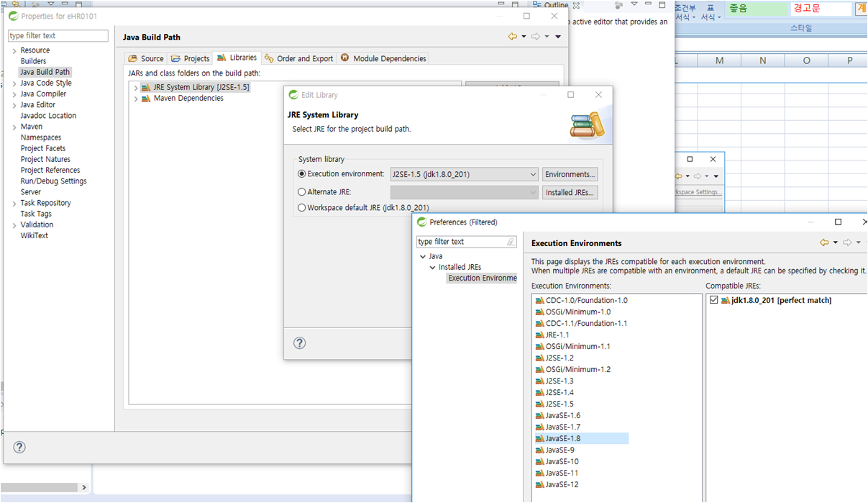Select Java Compiler in properties tree

pyautogui.click(x=43, y=94)
